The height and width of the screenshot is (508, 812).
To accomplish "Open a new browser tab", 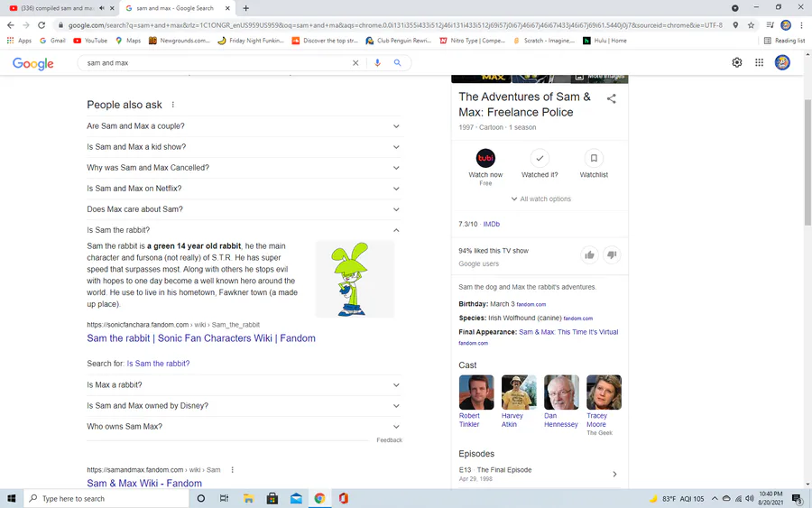I will click(245, 8).
